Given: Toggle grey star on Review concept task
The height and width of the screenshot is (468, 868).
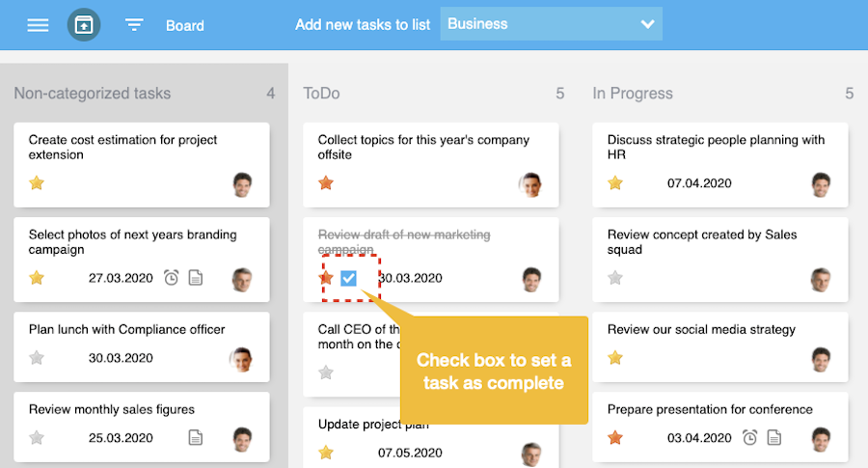Looking at the screenshot, I should [x=615, y=278].
